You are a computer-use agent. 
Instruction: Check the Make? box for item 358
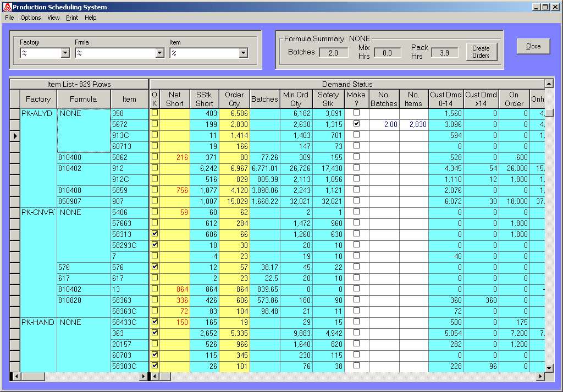click(356, 113)
